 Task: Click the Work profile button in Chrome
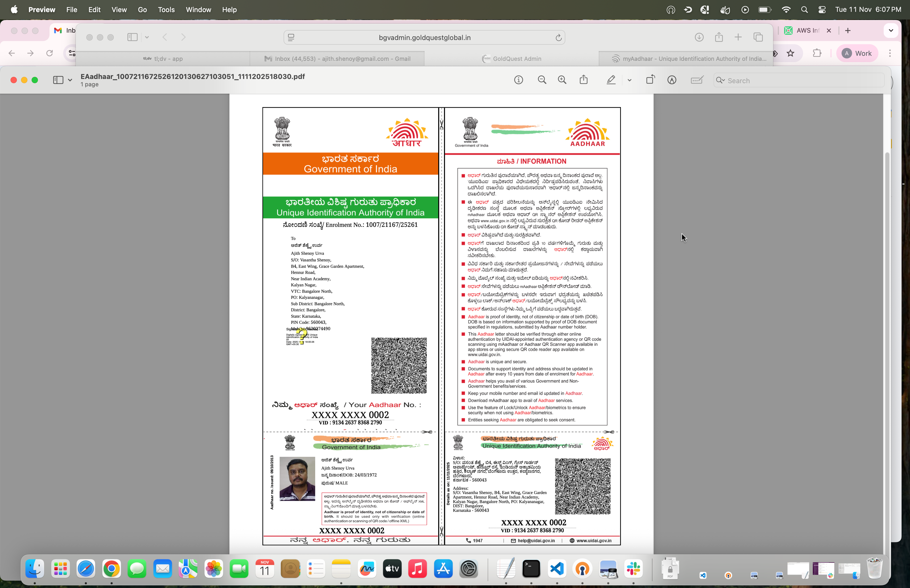coord(857,53)
